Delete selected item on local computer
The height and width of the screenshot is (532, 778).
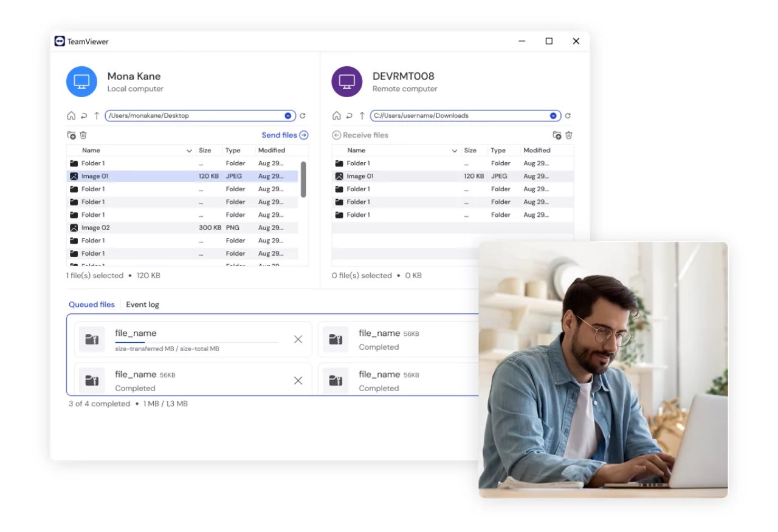click(x=83, y=135)
